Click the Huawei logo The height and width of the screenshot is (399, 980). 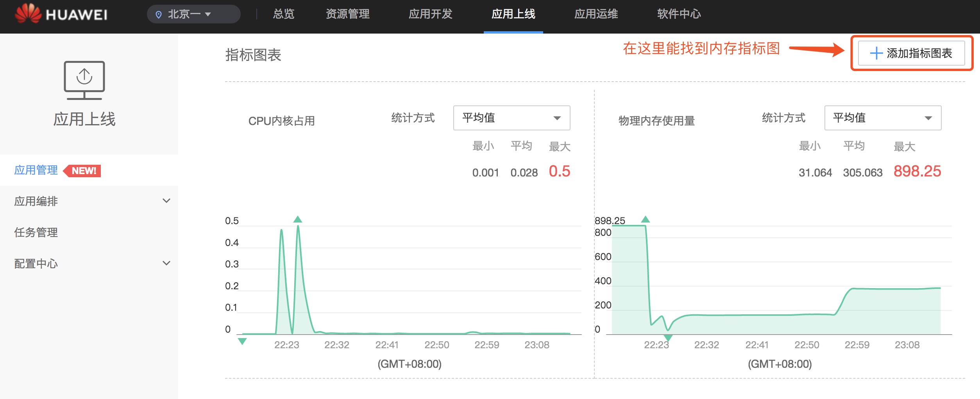click(61, 14)
